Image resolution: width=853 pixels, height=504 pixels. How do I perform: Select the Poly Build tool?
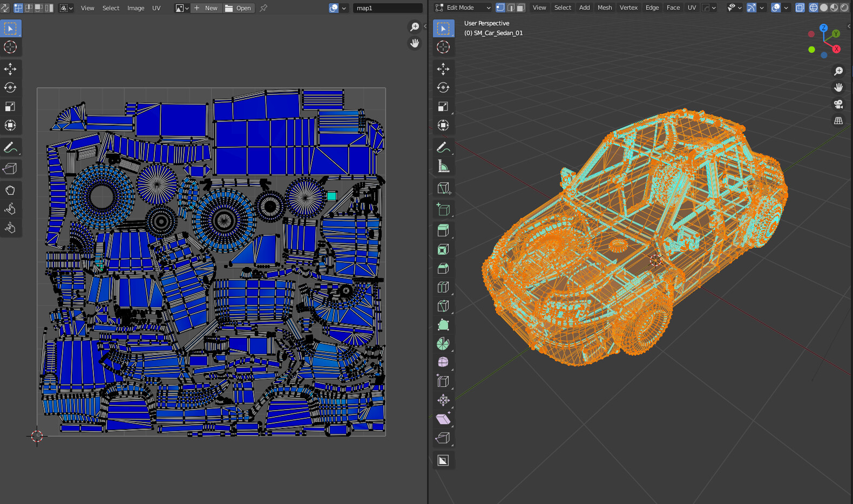(x=443, y=325)
